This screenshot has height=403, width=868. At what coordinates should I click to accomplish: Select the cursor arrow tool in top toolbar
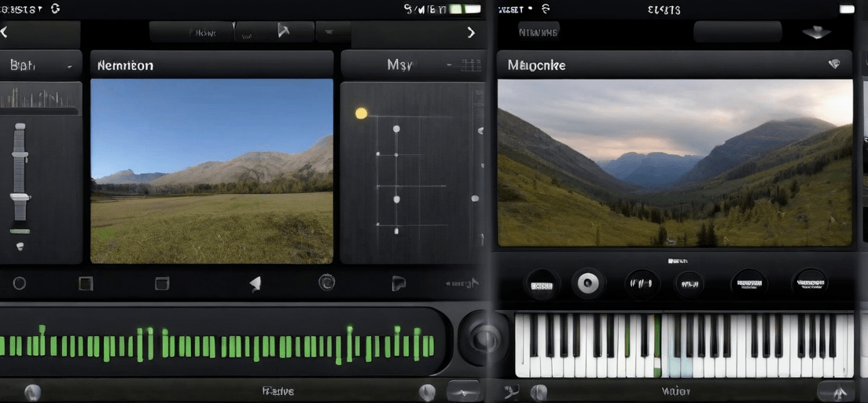pos(283,31)
